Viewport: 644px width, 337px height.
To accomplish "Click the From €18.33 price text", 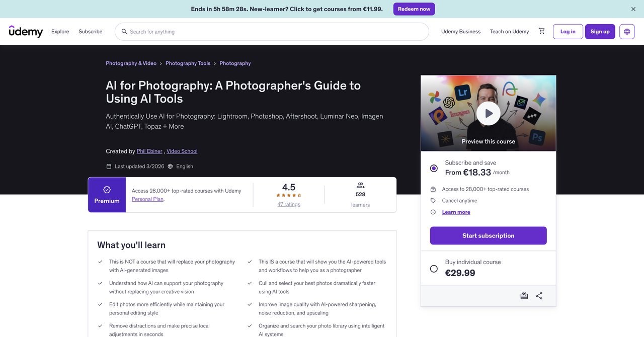I will click(468, 172).
